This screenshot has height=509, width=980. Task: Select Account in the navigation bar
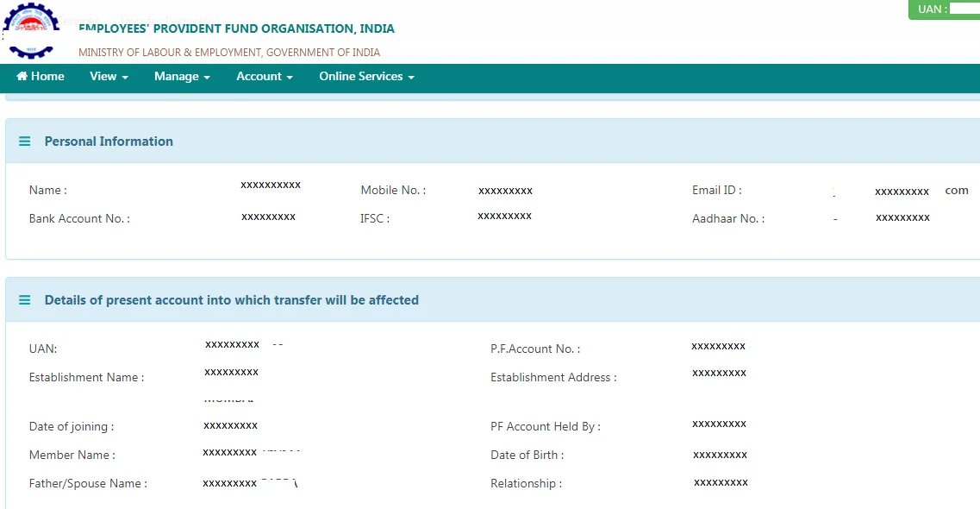[x=260, y=76]
